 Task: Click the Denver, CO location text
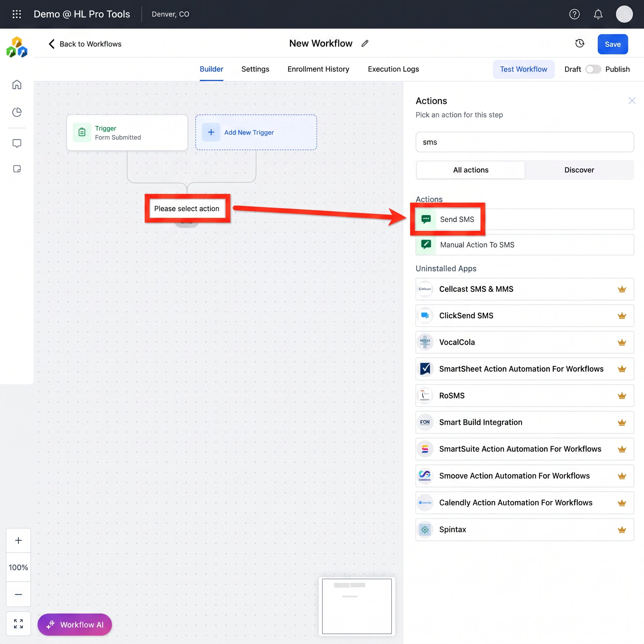[x=170, y=14]
